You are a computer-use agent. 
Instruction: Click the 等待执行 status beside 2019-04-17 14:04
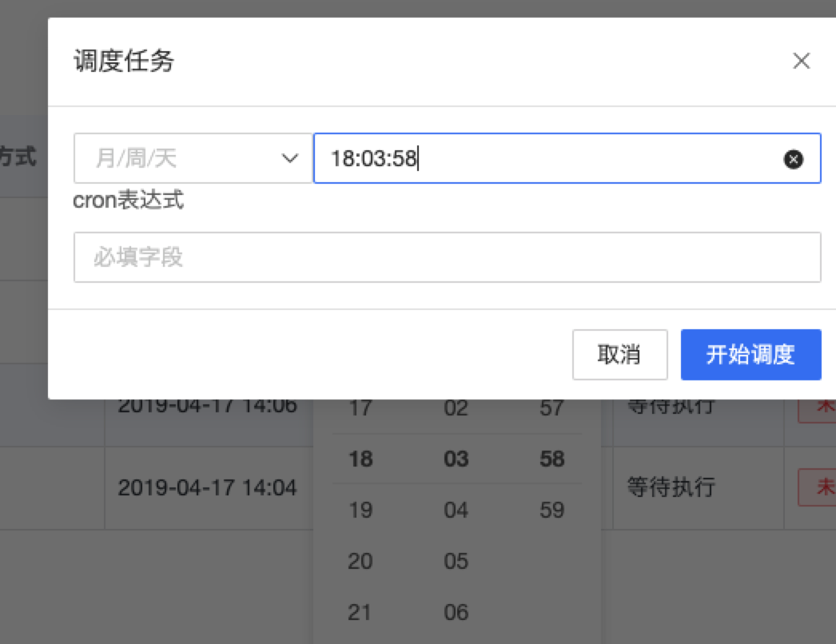(671, 487)
